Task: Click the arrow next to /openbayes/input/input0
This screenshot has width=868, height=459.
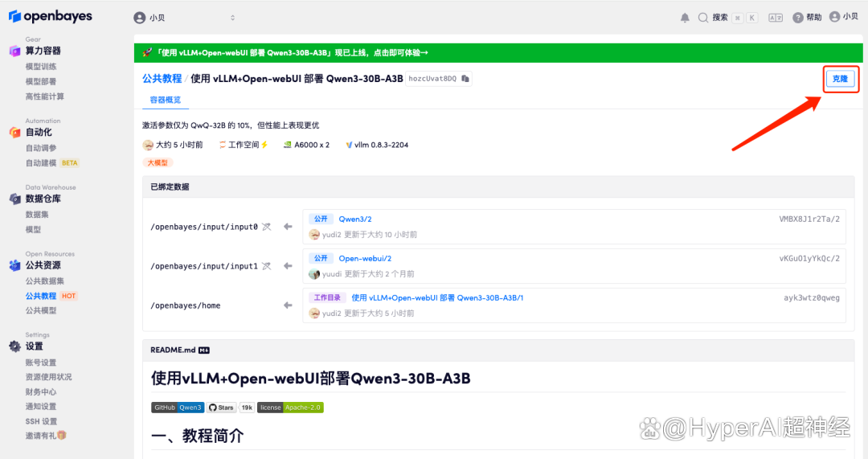Action: tap(288, 227)
